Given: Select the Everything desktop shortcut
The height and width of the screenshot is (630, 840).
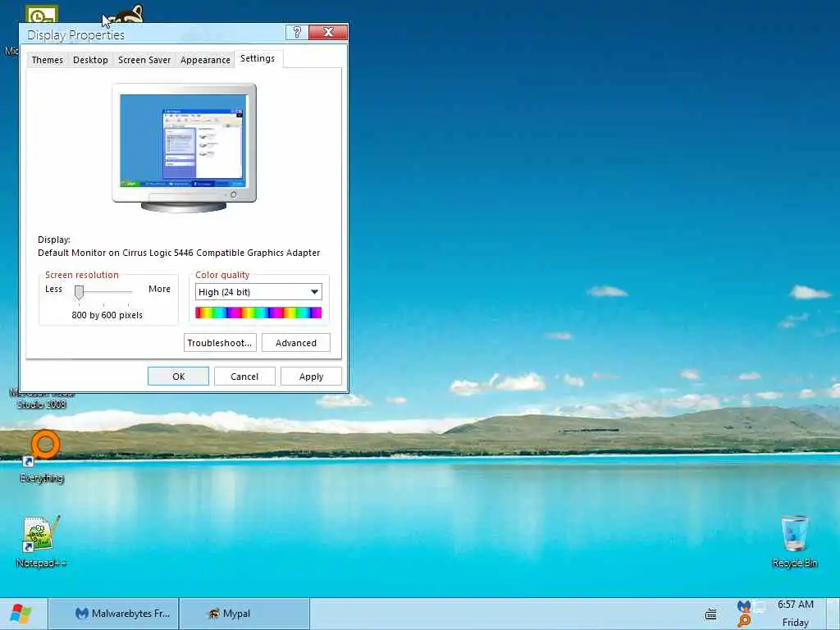Looking at the screenshot, I should pyautogui.click(x=42, y=456).
